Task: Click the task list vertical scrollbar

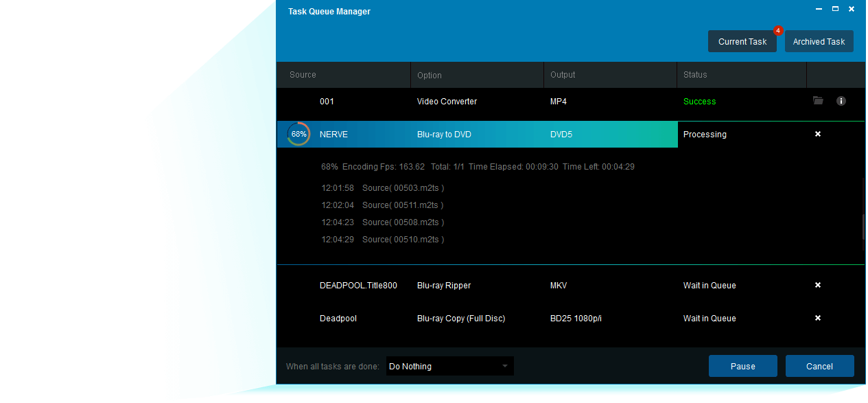Action: (864, 227)
